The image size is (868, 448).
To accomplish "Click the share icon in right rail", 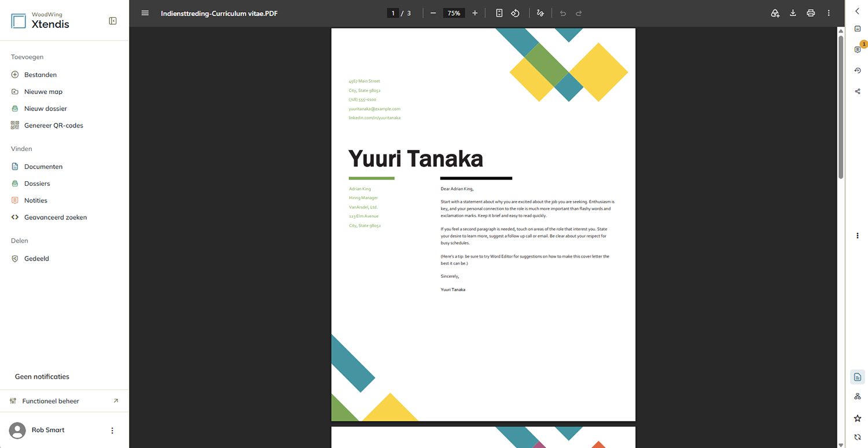I will click(858, 91).
